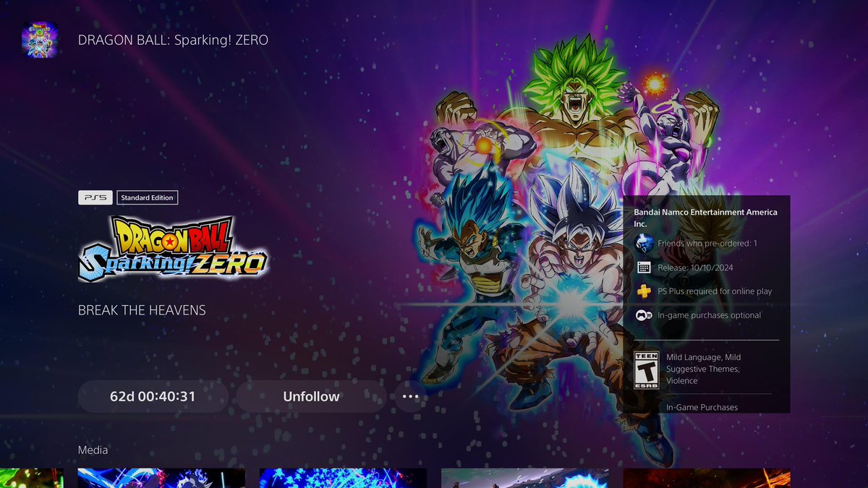Select the pre-order countdown timer button
868x488 pixels.
[153, 396]
